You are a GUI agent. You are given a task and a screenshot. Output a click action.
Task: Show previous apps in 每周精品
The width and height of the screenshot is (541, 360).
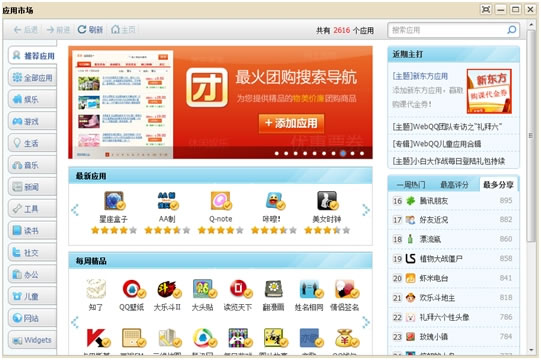[75, 322]
